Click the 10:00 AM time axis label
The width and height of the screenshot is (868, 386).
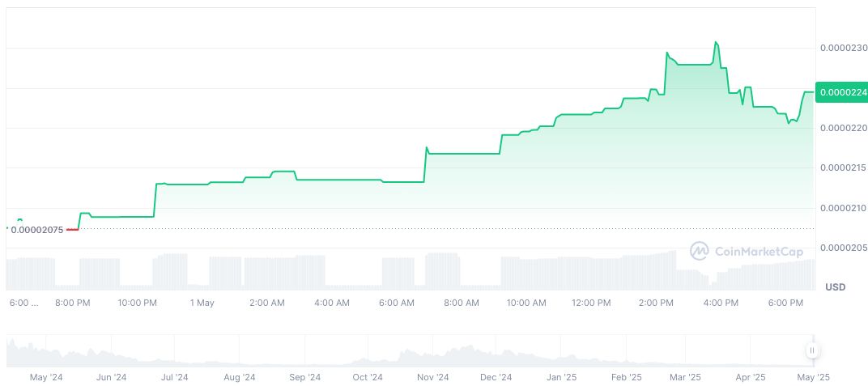coord(526,303)
